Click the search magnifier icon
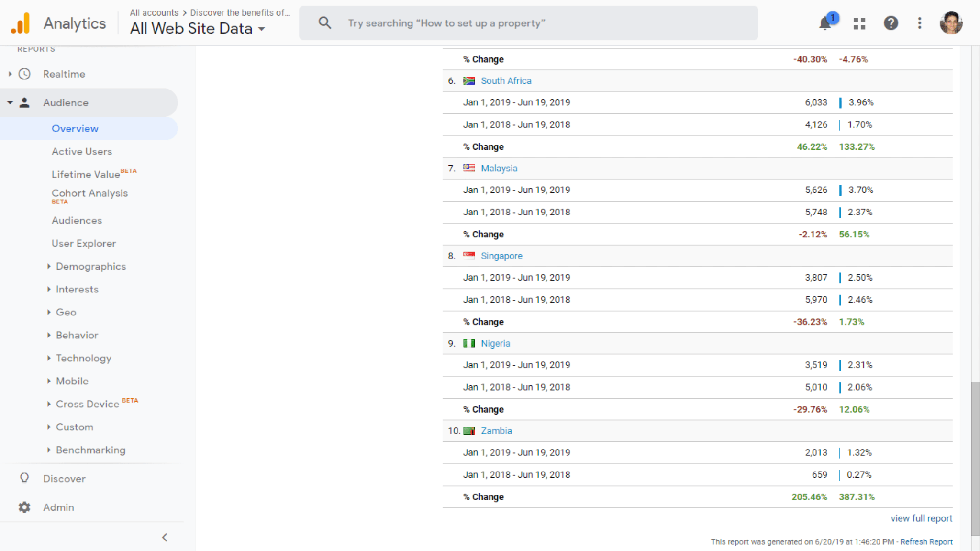The width and height of the screenshot is (980, 551). click(325, 22)
